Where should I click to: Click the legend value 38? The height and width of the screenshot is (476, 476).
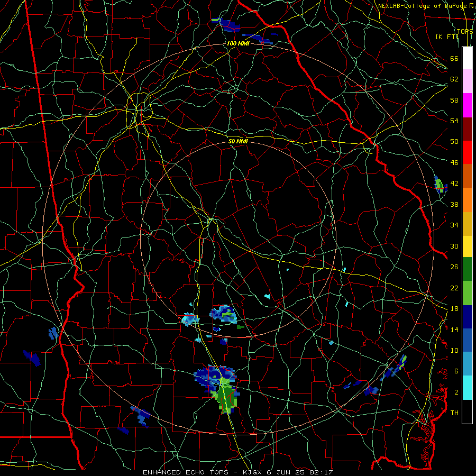(454, 204)
